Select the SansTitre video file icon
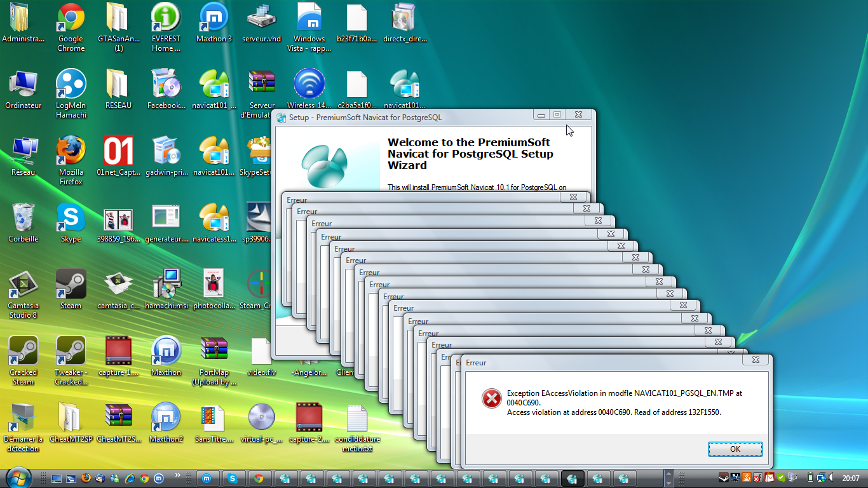Screen dimensions: 868x488 coord(214,423)
